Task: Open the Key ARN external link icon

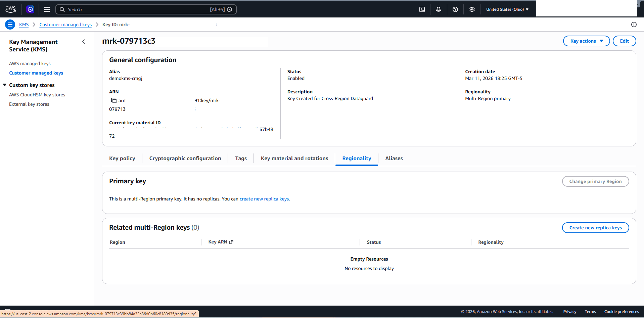Action: point(231,242)
